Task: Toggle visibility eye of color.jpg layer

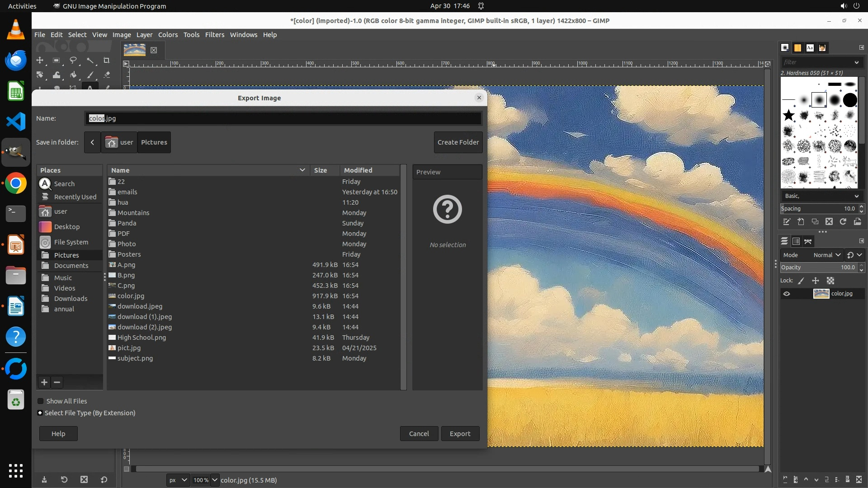Action: coord(787,294)
